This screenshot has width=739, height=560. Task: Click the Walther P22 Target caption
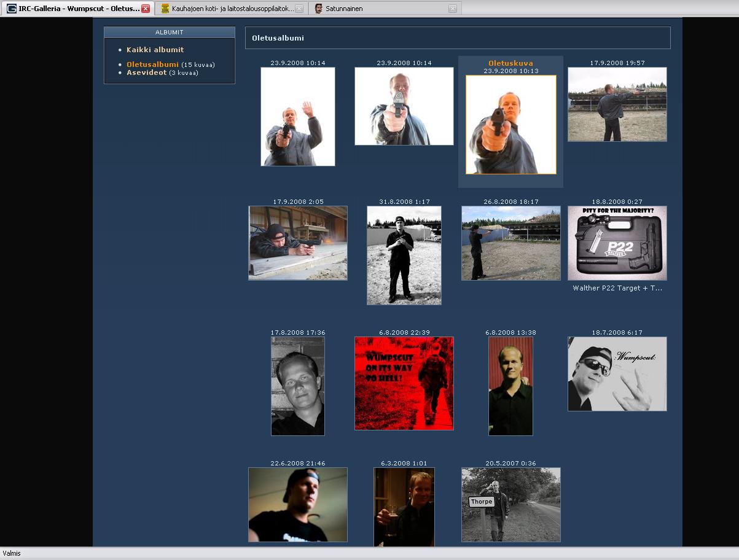coord(617,288)
